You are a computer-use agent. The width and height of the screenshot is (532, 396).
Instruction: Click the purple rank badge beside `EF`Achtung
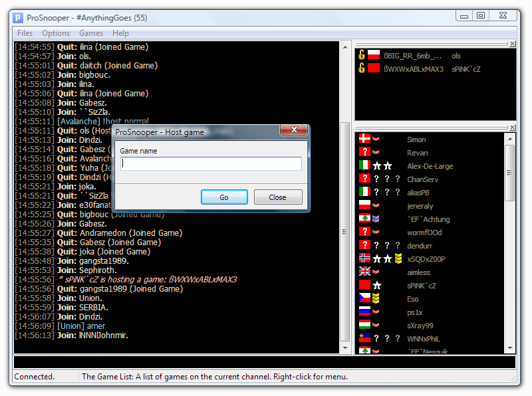(376, 219)
